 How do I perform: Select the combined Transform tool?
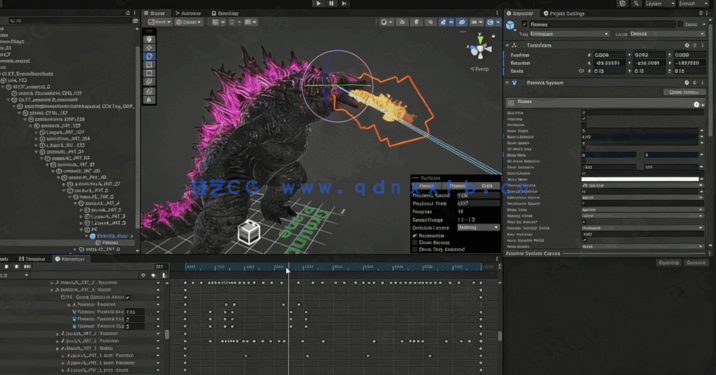[149, 82]
